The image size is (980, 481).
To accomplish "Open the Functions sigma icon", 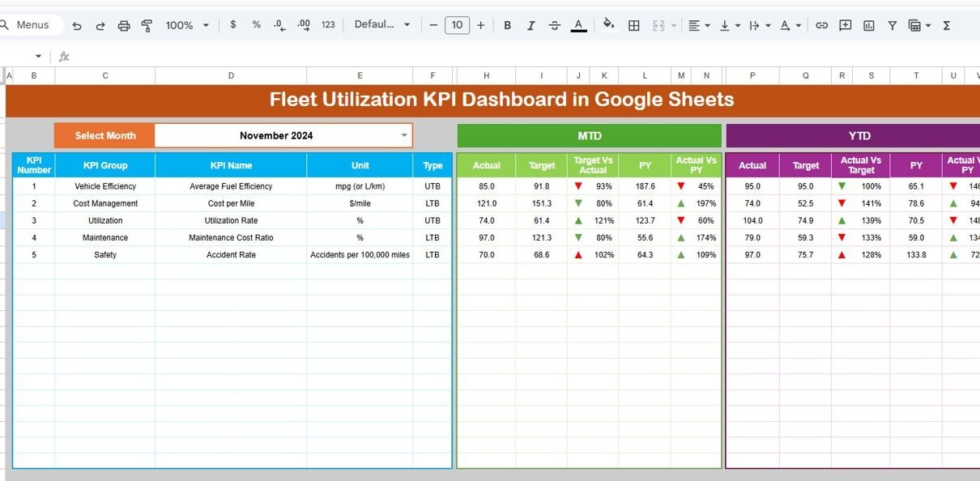I will (x=946, y=25).
